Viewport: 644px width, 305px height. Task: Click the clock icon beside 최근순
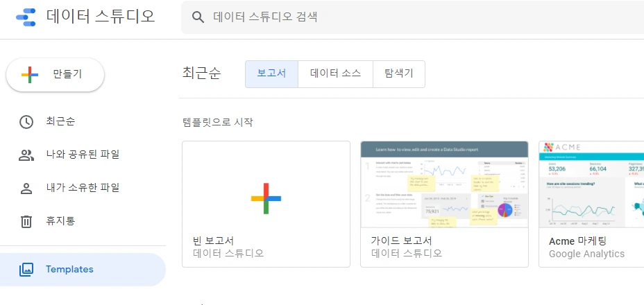pyautogui.click(x=26, y=122)
